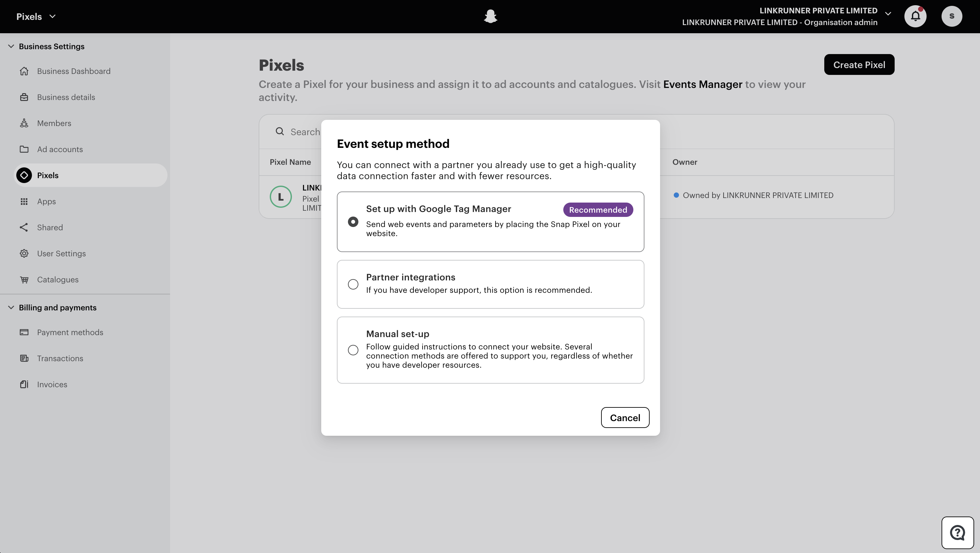
Task: Collapse the Business Settings section
Action: coord(11,46)
